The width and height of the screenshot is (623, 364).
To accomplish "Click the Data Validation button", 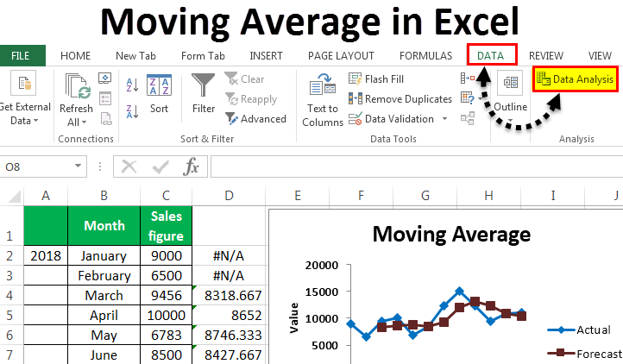I will [x=391, y=119].
